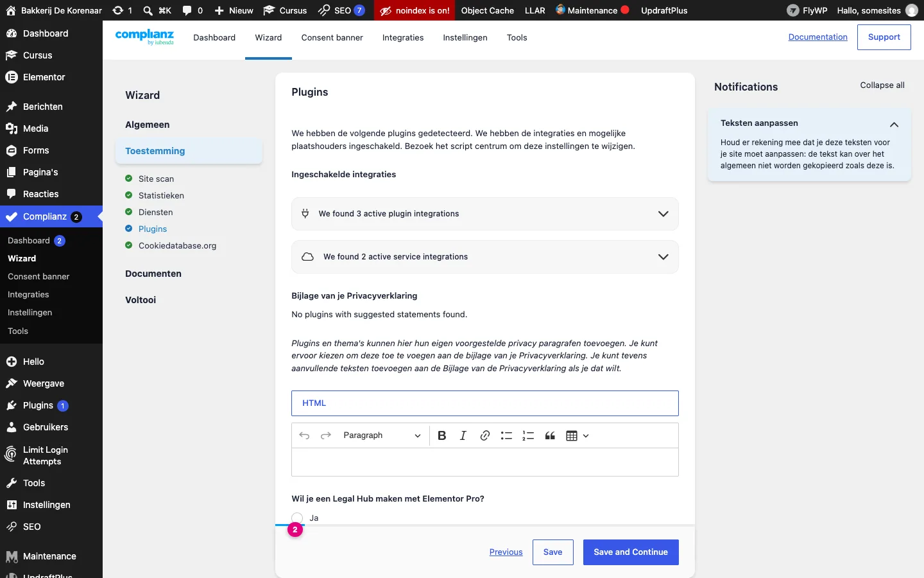Go back with the Previous link
This screenshot has height=578, width=924.
point(506,552)
